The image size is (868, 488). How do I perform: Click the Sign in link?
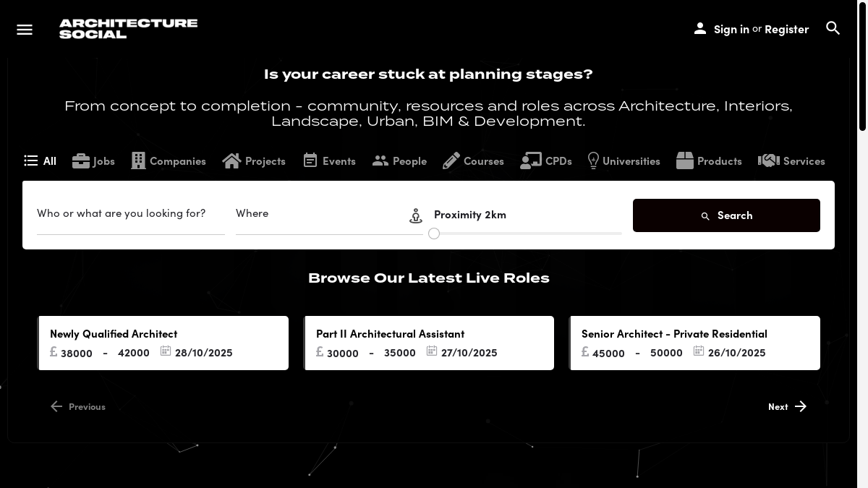click(731, 29)
